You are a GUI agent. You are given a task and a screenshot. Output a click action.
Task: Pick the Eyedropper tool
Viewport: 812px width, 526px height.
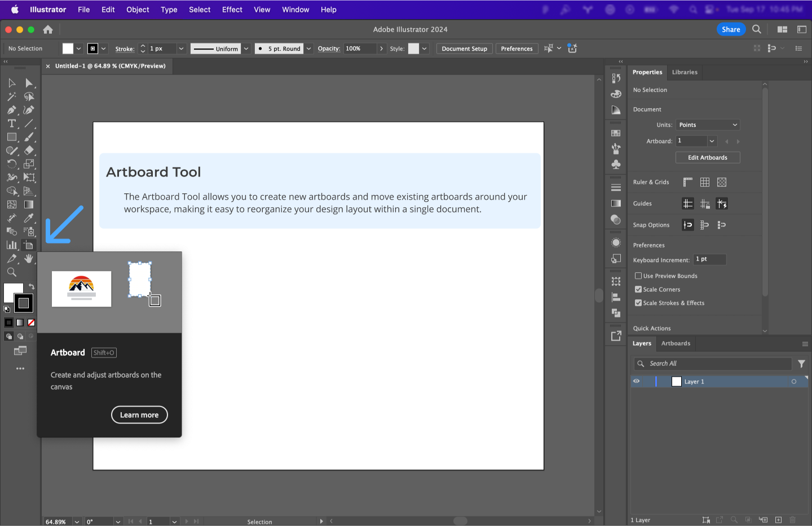29,218
